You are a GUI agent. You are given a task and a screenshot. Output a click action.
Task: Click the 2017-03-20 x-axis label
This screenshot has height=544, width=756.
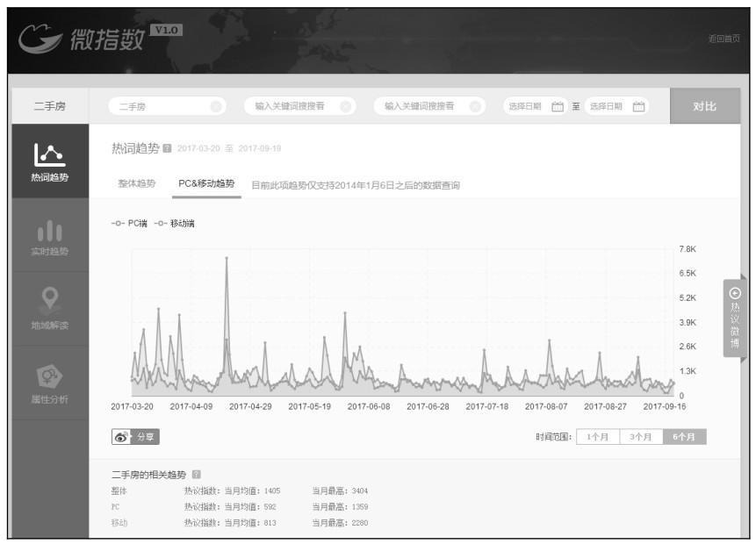pyautogui.click(x=132, y=406)
